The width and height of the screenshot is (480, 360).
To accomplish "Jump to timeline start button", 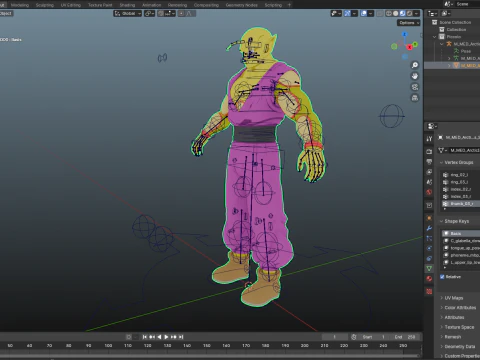I will [x=145, y=337].
